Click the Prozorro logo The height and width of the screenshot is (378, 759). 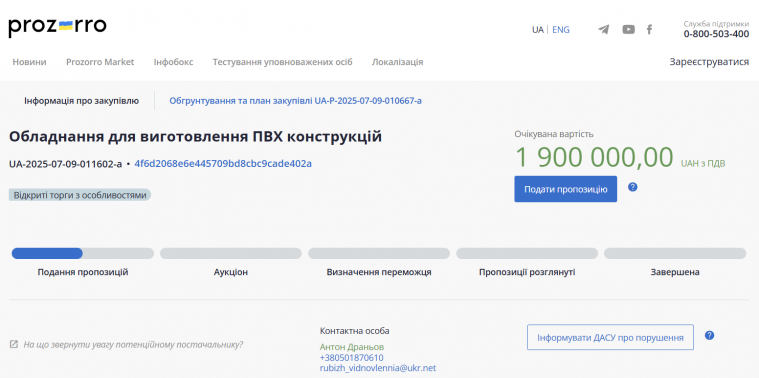[57, 27]
